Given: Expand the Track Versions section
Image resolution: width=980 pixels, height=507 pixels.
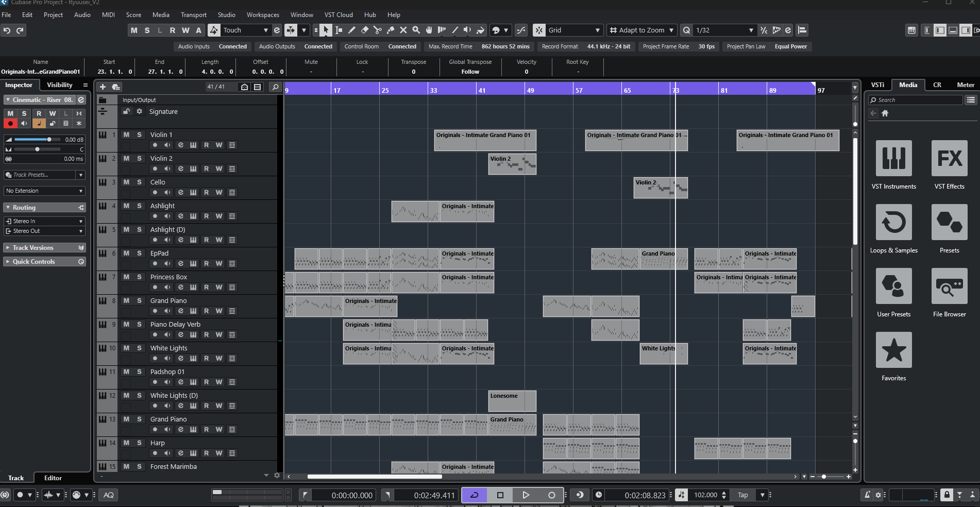Looking at the screenshot, I should (x=44, y=248).
